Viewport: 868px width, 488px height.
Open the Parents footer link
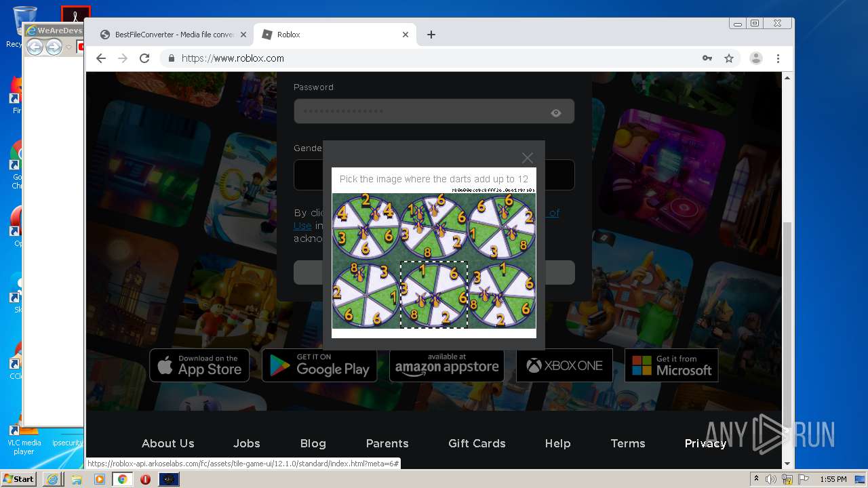tap(387, 443)
